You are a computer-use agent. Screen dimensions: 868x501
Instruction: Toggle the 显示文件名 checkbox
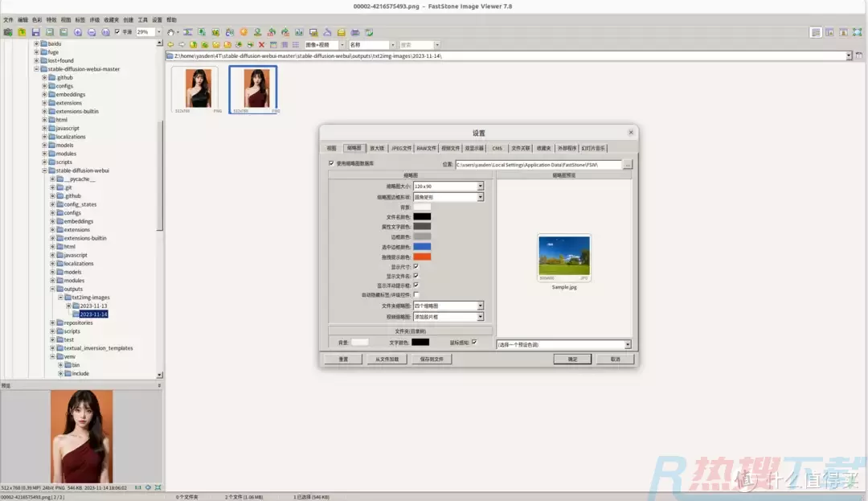coord(416,276)
